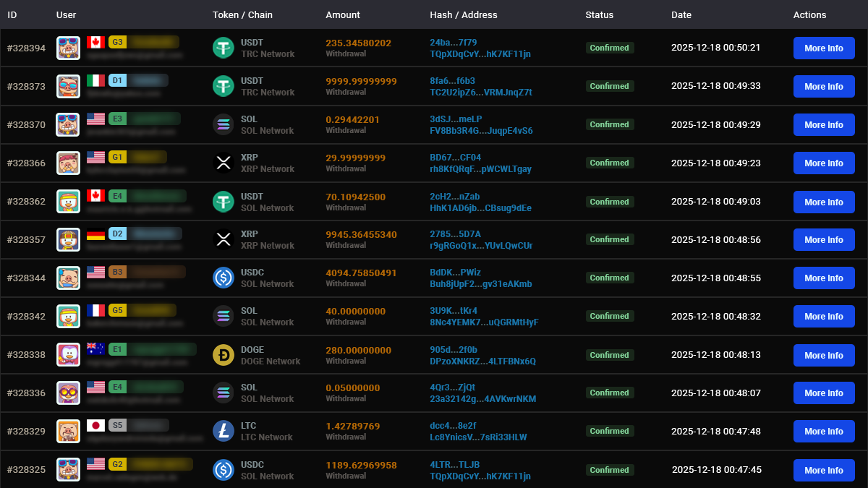Click the Amount column header
The image size is (868, 488).
point(343,14)
